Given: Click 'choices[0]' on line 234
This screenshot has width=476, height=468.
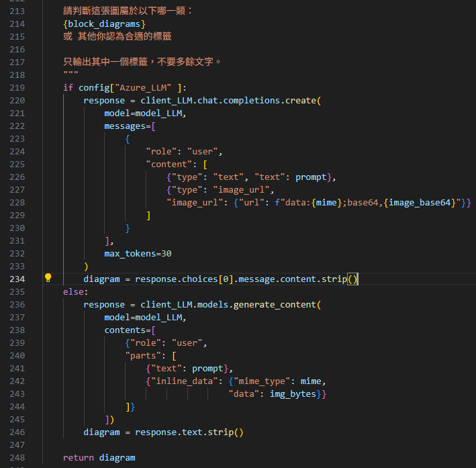Looking at the screenshot, I should (x=207, y=279).
